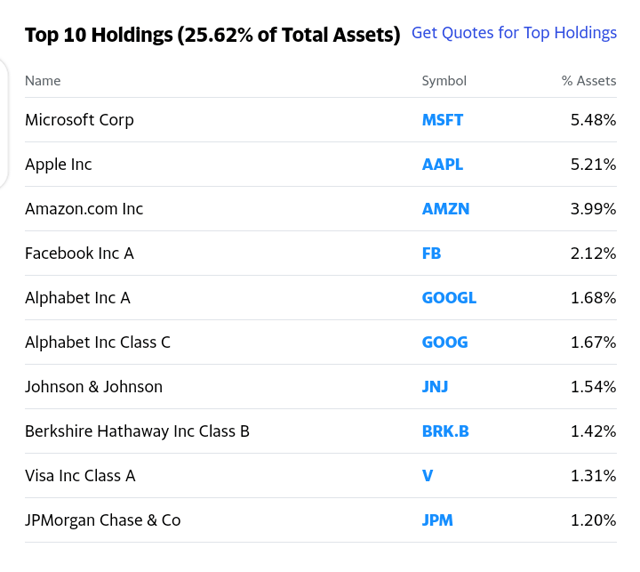640x572 pixels.
Task: Click the MSFT ticker symbol link
Action: pos(442,120)
